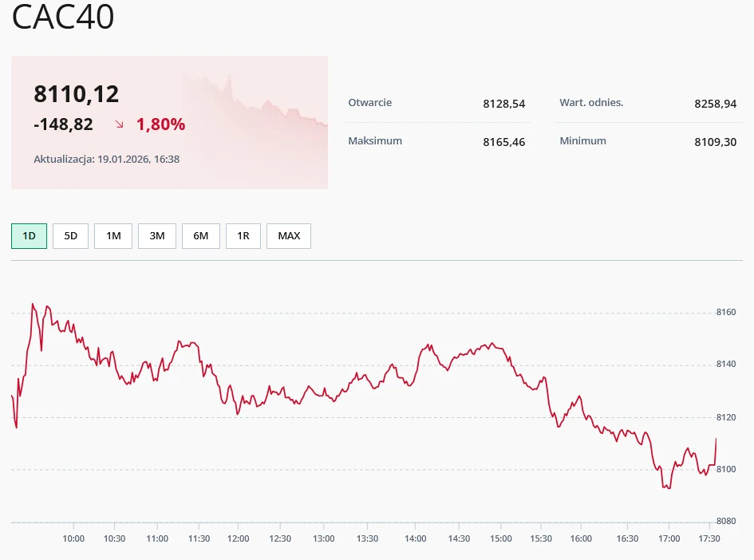Switch to the 1M chart view
754x560 pixels.
(x=113, y=235)
